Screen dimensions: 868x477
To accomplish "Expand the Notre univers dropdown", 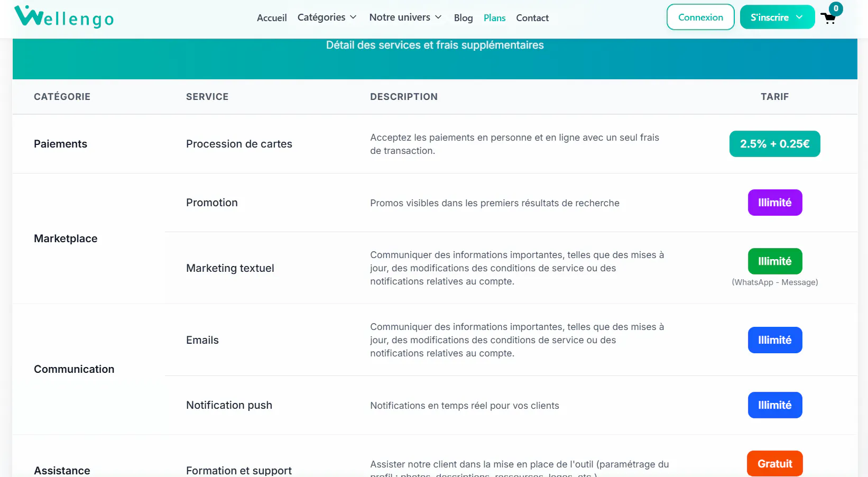I will tap(405, 17).
